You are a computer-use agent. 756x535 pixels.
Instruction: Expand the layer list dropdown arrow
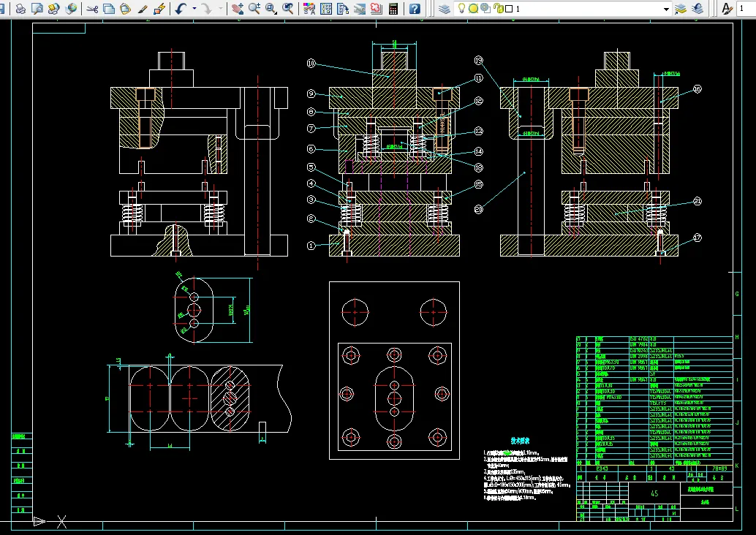[666, 9]
